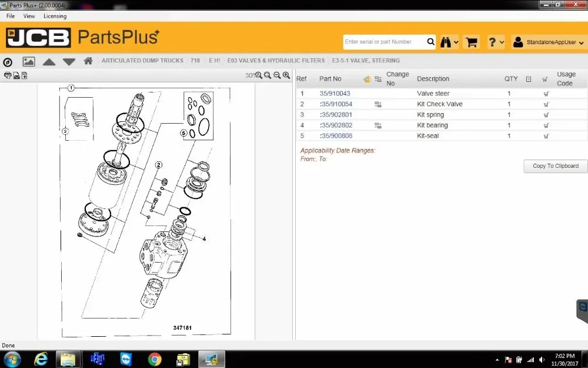Open the Licensing menu

tap(55, 16)
